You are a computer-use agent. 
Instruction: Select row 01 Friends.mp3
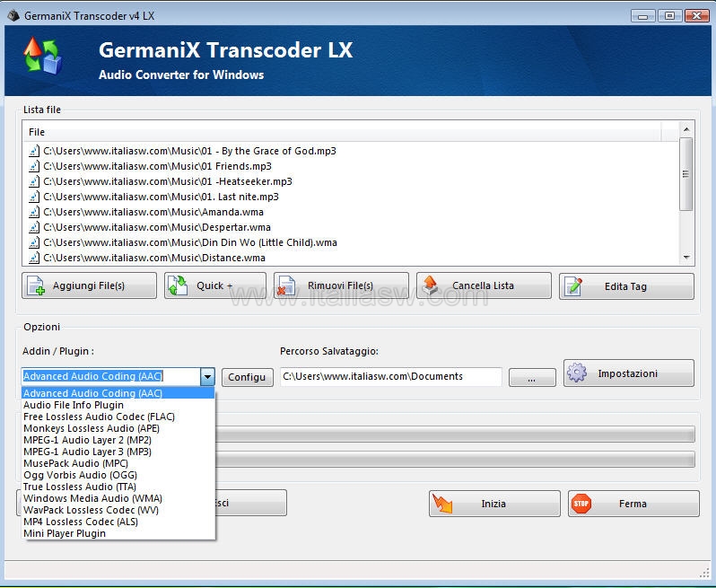(350, 166)
